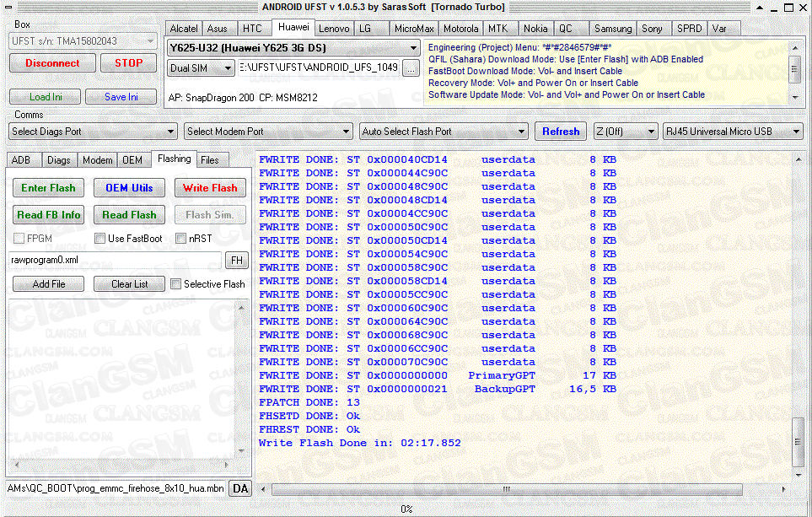Open the Motorola brand tab
Screen dimensions: 812x517
(x=461, y=29)
